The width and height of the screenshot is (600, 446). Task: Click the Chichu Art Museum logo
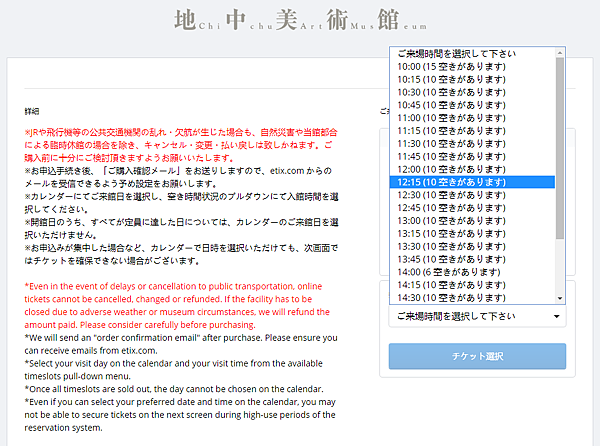(x=300, y=20)
